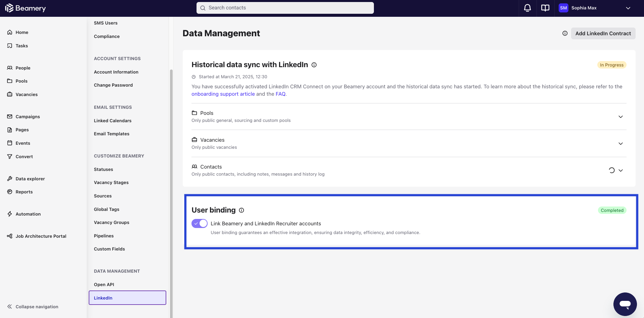Click the notifications bell icon
Viewport: 644px width, 318px height.
pyautogui.click(x=527, y=8)
